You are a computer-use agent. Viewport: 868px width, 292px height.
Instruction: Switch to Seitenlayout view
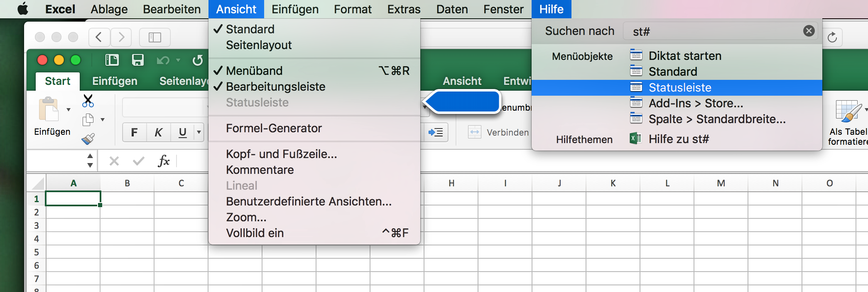(x=314, y=45)
